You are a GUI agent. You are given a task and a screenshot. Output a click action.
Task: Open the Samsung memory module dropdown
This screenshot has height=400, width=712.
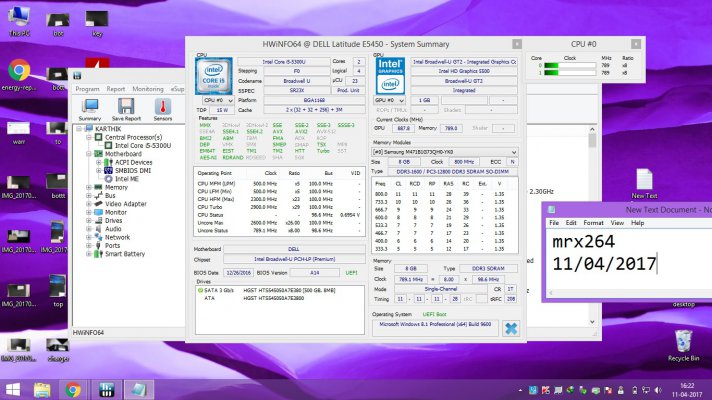[x=445, y=152]
